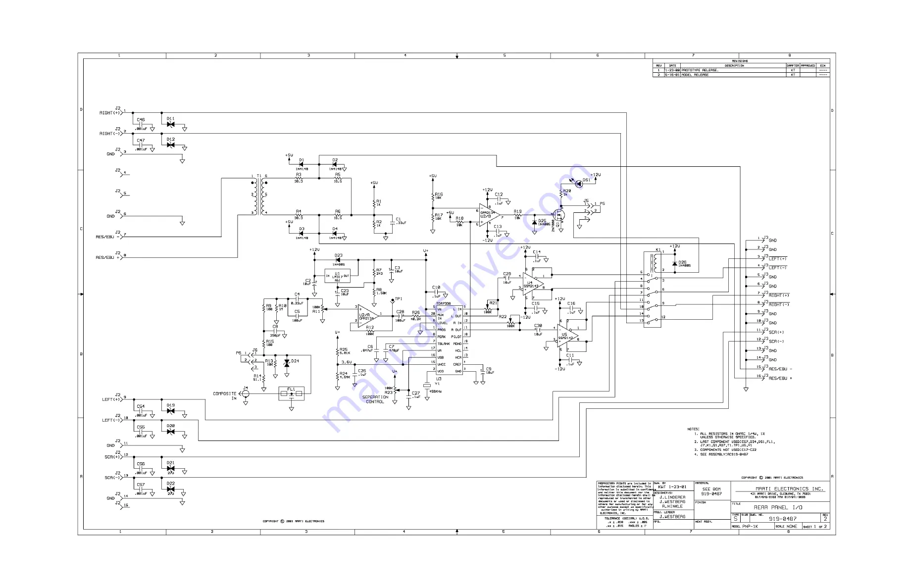The height and width of the screenshot is (588, 910).
Task: Select note 'ALL RESISTORS IN OHMS, 1/4W, 1%'
Action: pyautogui.click(x=732, y=434)
